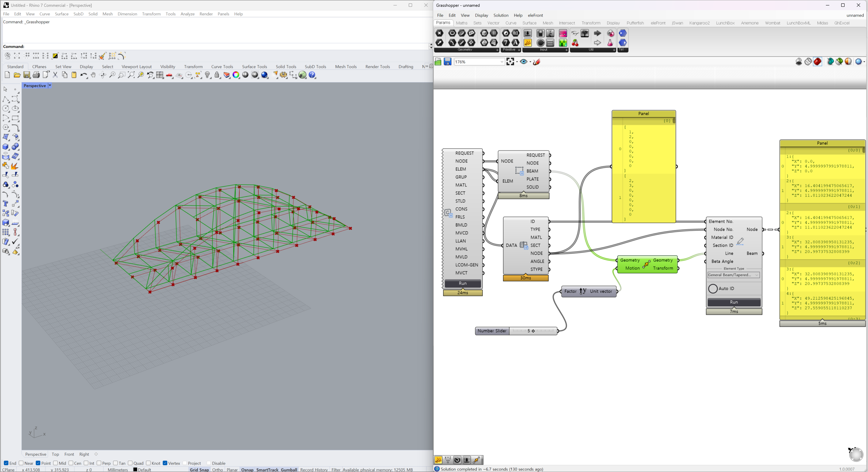Screen dimensions: 868x472
Task: Toggle the Disable osnap checkbox
Action: [208, 463]
